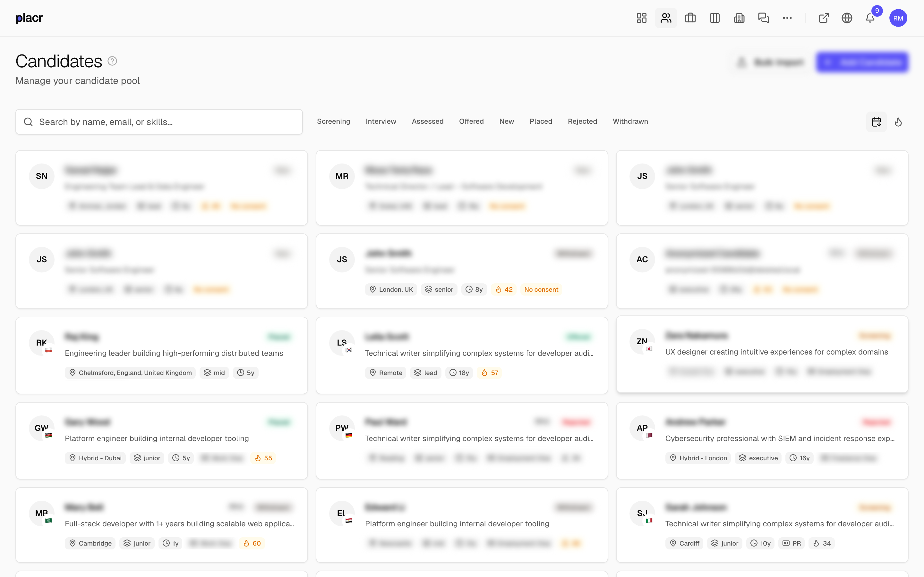
Task: Open the globe language selector
Action: point(847,18)
